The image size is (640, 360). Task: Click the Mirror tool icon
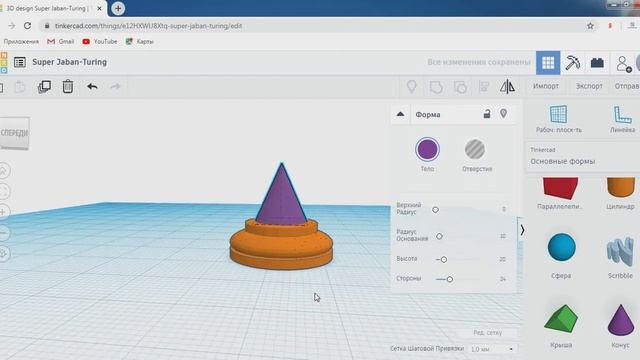pyautogui.click(x=507, y=87)
